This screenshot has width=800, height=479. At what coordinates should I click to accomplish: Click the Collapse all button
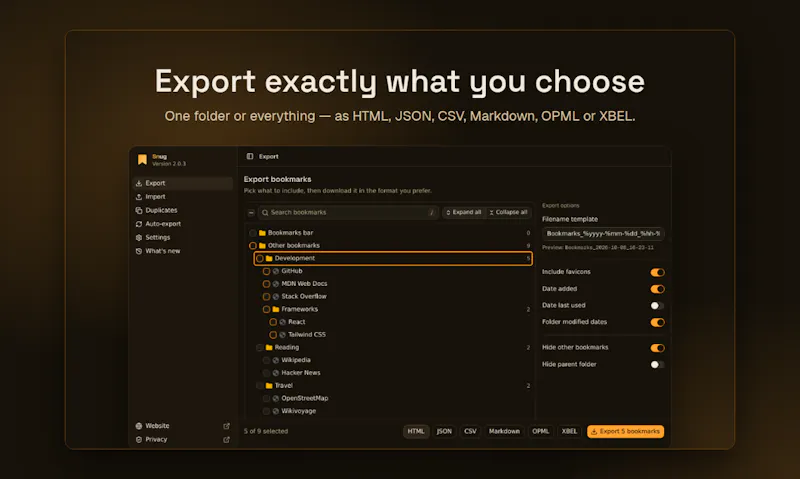click(x=508, y=213)
